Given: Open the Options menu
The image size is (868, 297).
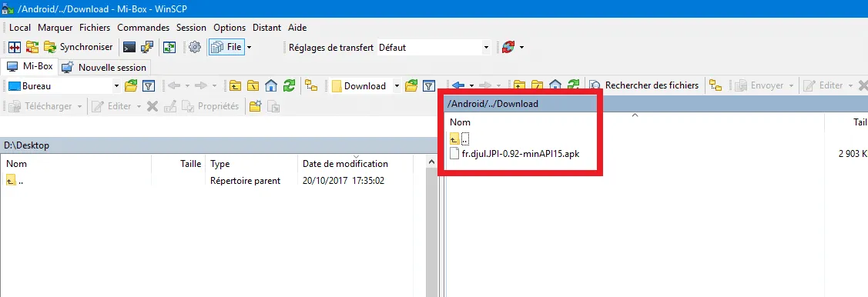Looking at the screenshot, I should [230, 28].
